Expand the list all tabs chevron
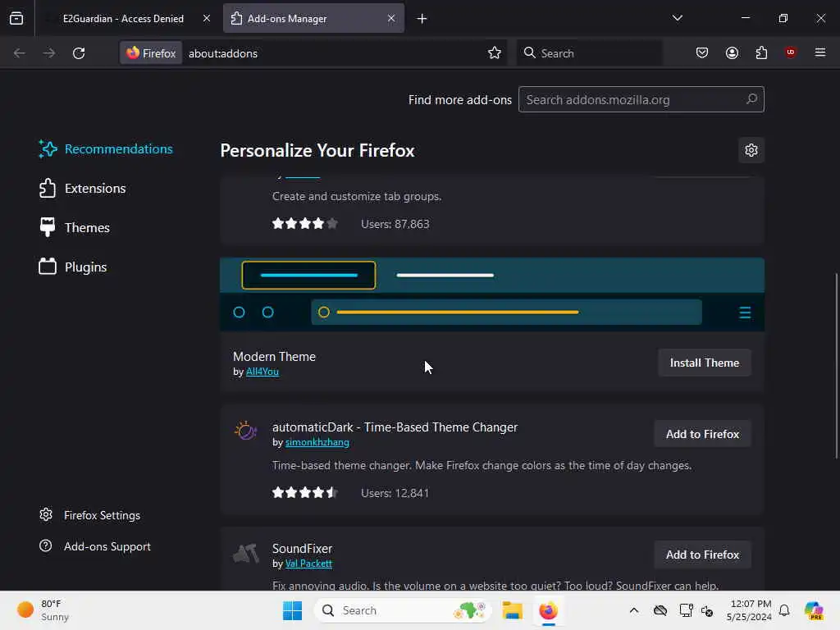 click(677, 18)
